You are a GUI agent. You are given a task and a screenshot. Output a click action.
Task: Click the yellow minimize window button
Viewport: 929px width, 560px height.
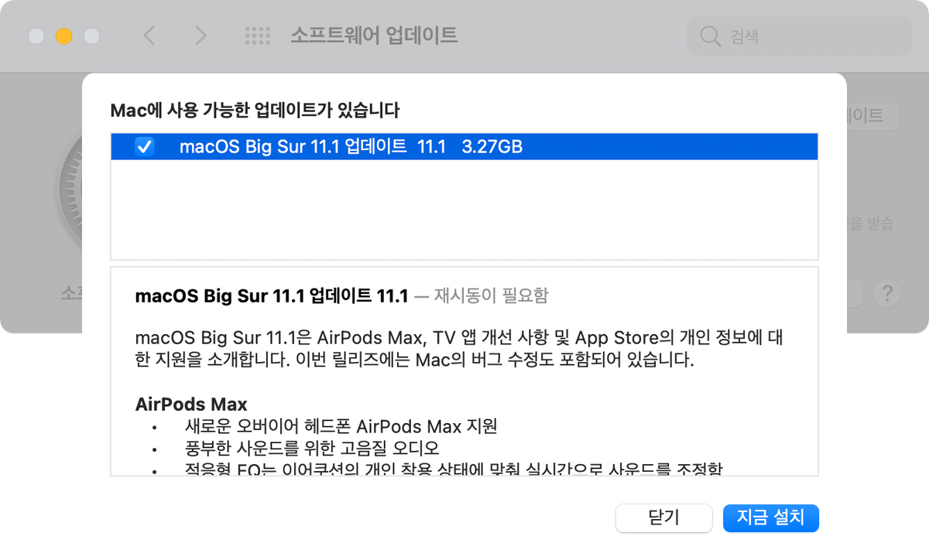64,36
